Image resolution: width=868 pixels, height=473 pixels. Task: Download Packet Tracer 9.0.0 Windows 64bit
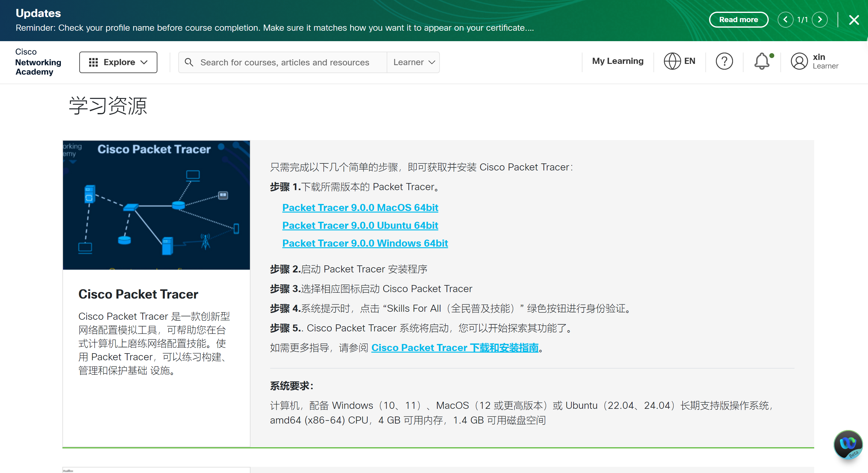pyautogui.click(x=365, y=243)
